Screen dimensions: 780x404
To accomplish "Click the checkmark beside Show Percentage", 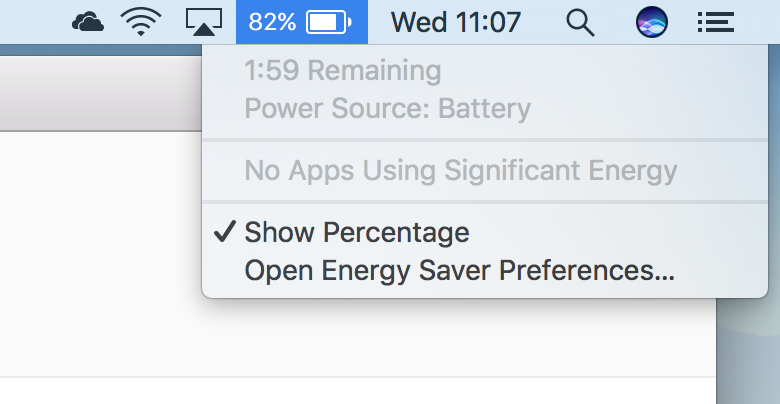I will pyautogui.click(x=225, y=233).
